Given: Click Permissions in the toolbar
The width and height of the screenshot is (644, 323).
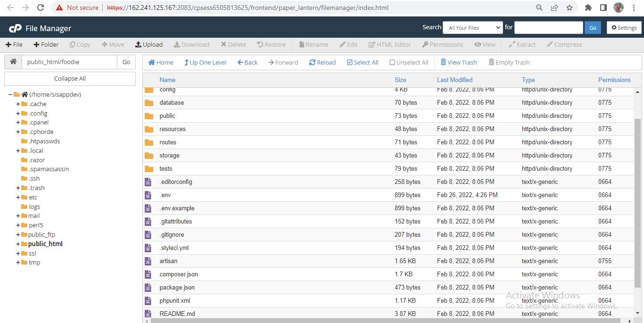Looking at the screenshot, I should pos(443,44).
